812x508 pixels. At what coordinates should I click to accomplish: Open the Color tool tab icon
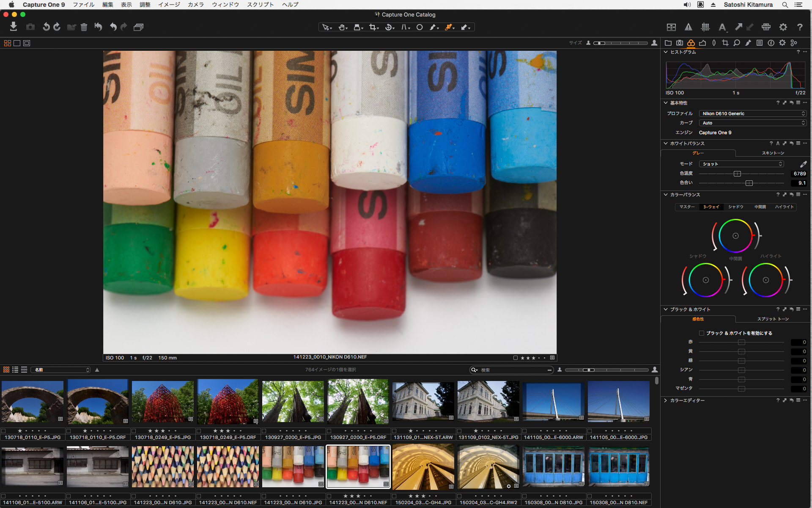(691, 43)
